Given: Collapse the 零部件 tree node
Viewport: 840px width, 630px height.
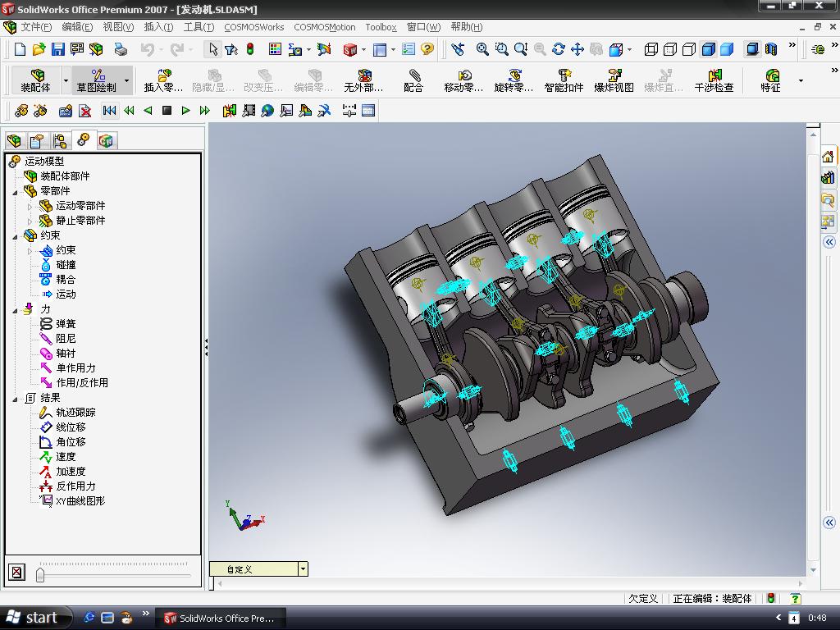Looking at the screenshot, I should 15,191.
